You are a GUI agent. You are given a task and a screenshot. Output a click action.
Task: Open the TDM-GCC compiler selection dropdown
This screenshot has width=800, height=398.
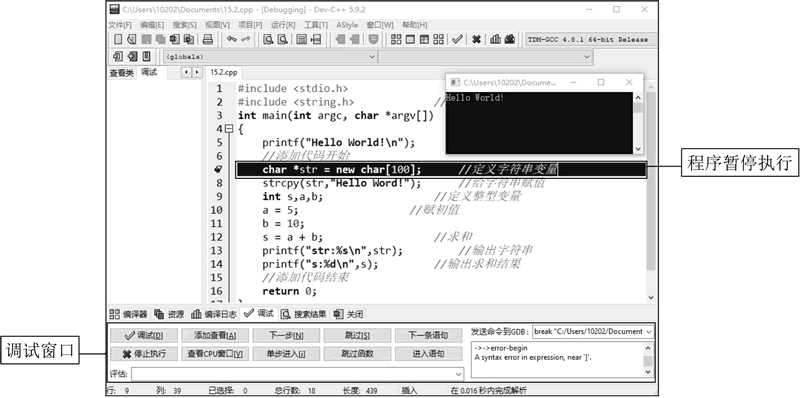click(590, 39)
